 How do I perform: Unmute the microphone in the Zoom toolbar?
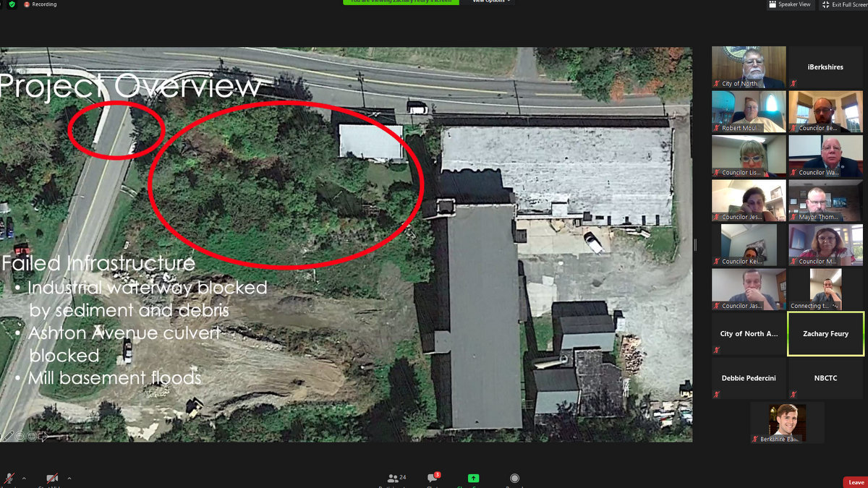tap(10, 479)
